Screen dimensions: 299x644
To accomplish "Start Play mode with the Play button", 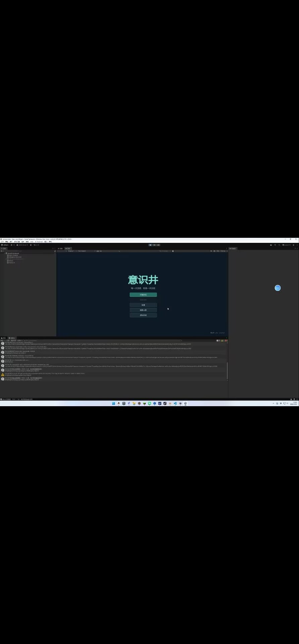I will (x=151, y=245).
